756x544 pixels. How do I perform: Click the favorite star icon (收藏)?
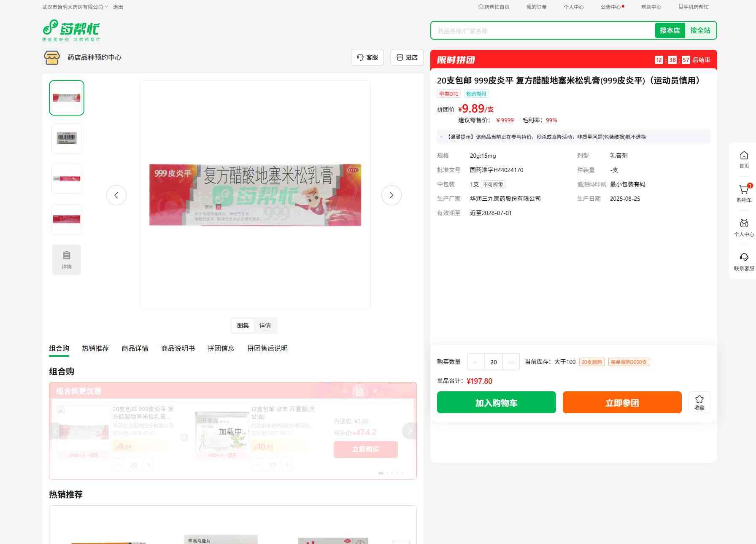click(699, 402)
